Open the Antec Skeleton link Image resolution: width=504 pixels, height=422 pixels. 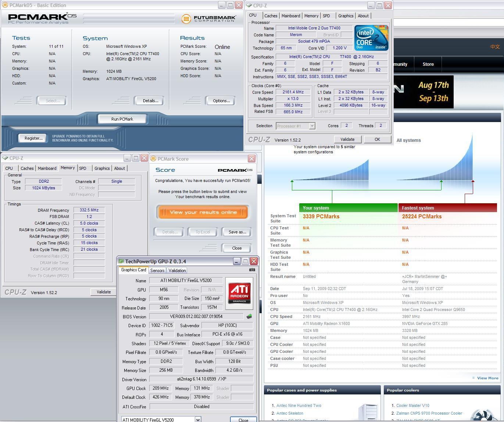pos(290,413)
